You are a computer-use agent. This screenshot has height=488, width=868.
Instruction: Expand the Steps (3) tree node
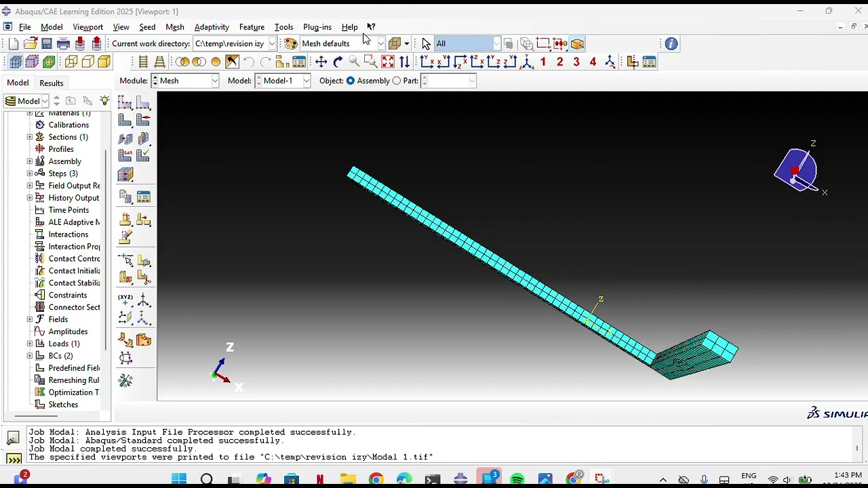(x=30, y=174)
